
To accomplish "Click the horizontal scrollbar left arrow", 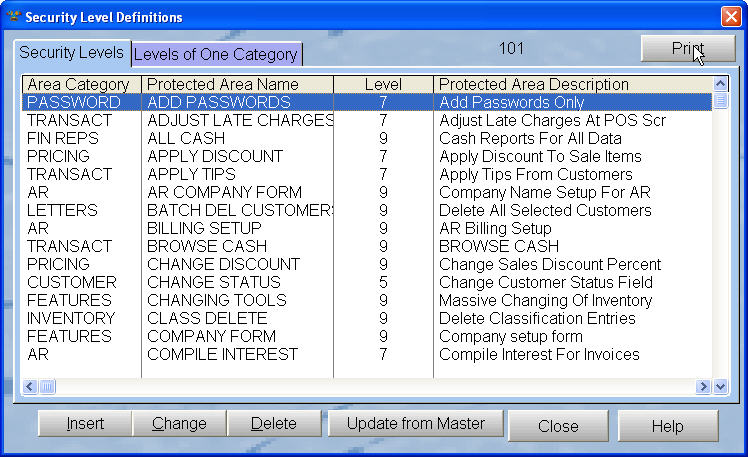I will pos(30,386).
